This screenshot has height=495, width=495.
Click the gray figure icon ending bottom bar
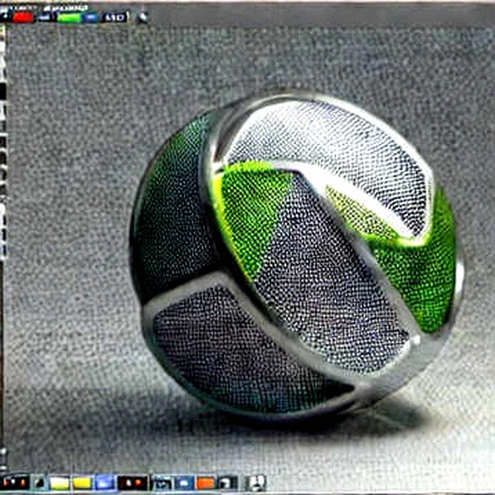tap(256, 482)
